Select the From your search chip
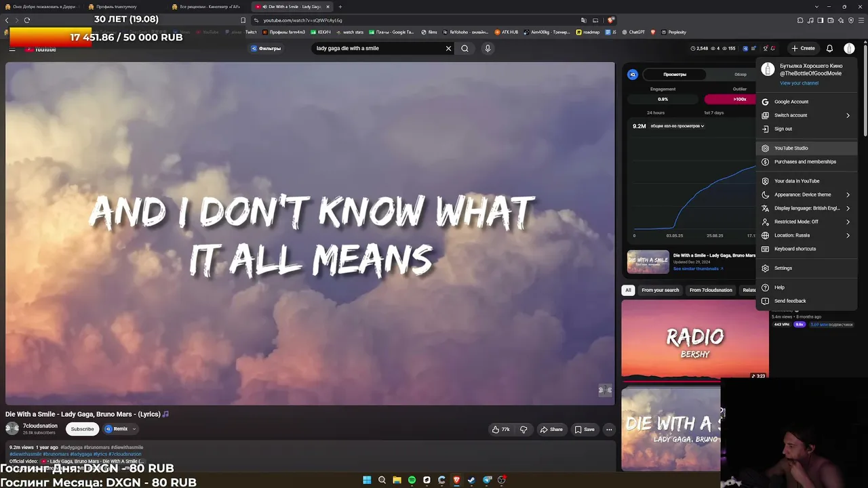This screenshot has height=488, width=868. (660, 290)
